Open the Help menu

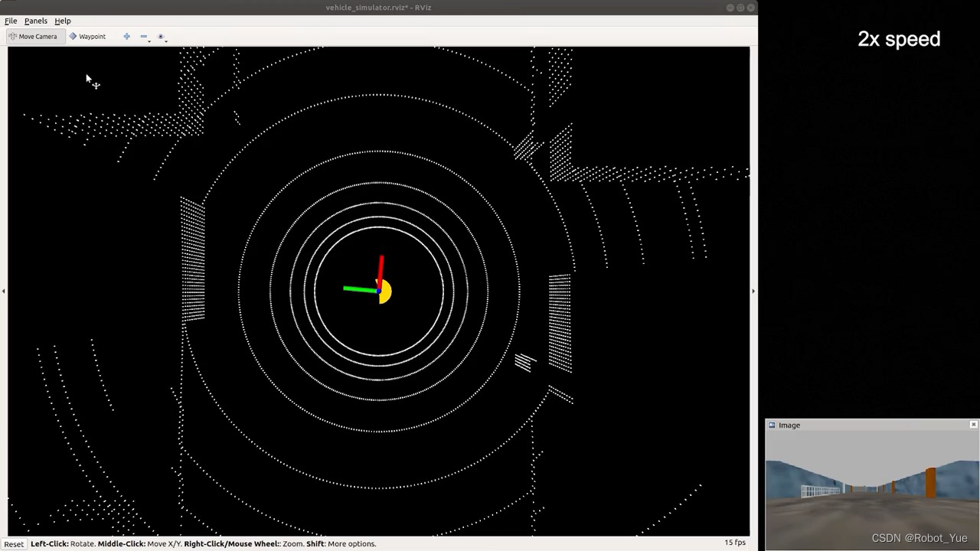click(x=63, y=21)
